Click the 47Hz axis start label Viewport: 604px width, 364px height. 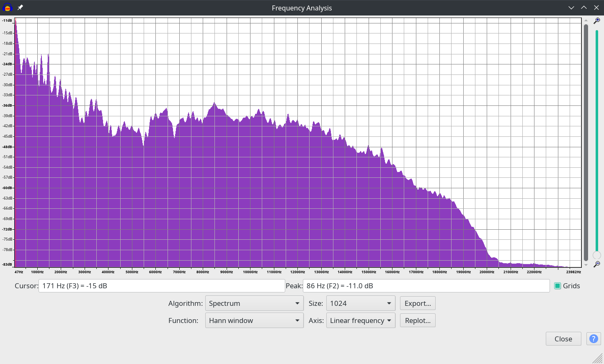pyautogui.click(x=19, y=272)
